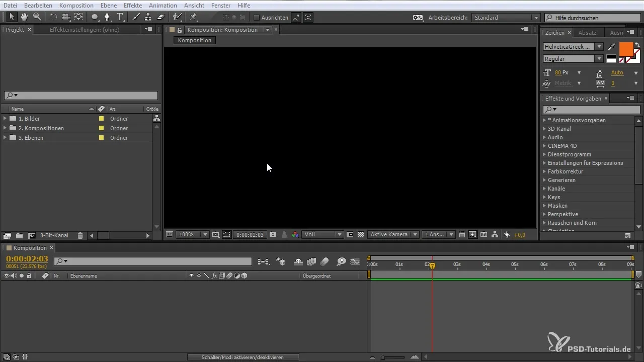Click the Hilfe durchsuchen search field

pyautogui.click(x=592, y=18)
